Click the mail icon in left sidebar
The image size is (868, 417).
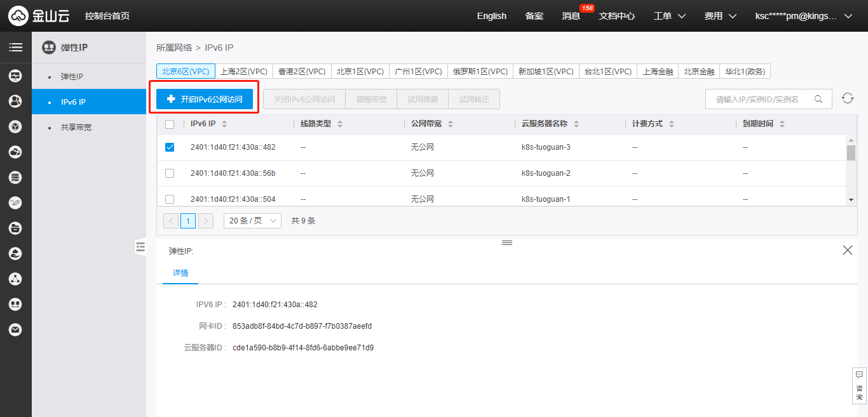click(x=15, y=329)
